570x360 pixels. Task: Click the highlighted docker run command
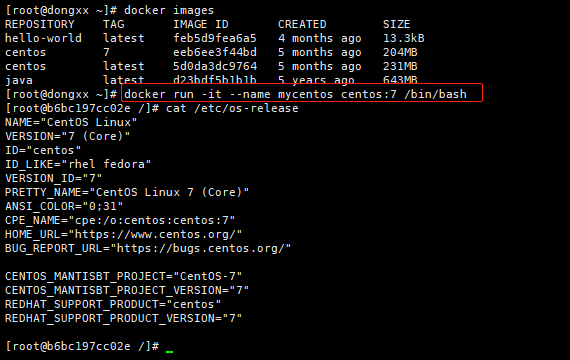click(295, 94)
